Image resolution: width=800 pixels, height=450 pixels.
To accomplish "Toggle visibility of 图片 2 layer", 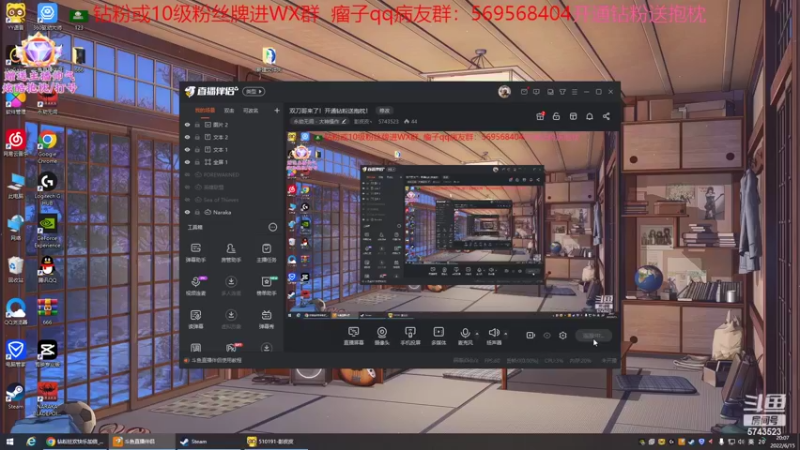I will tap(187, 124).
